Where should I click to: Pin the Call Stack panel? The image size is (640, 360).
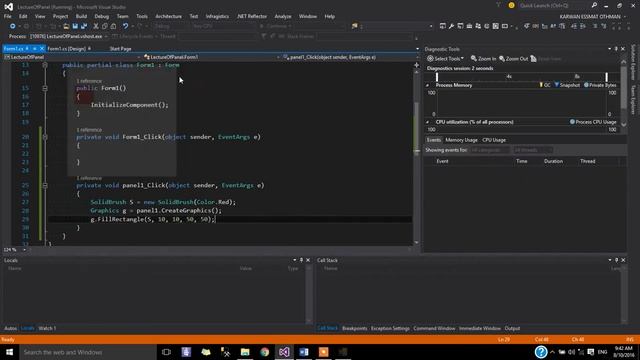(617, 260)
